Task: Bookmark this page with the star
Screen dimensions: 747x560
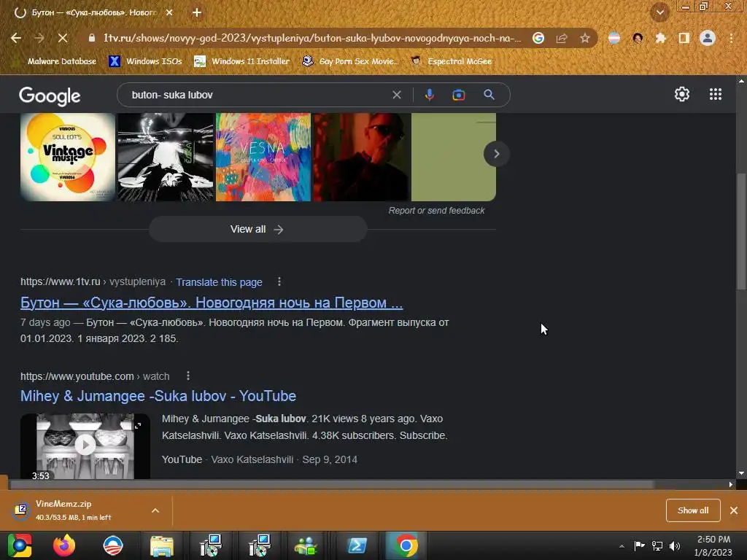Action: pos(585,38)
